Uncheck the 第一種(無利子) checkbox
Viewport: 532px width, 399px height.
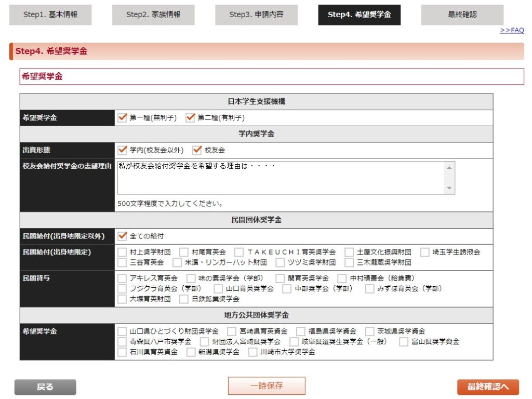(x=123, y=118)
